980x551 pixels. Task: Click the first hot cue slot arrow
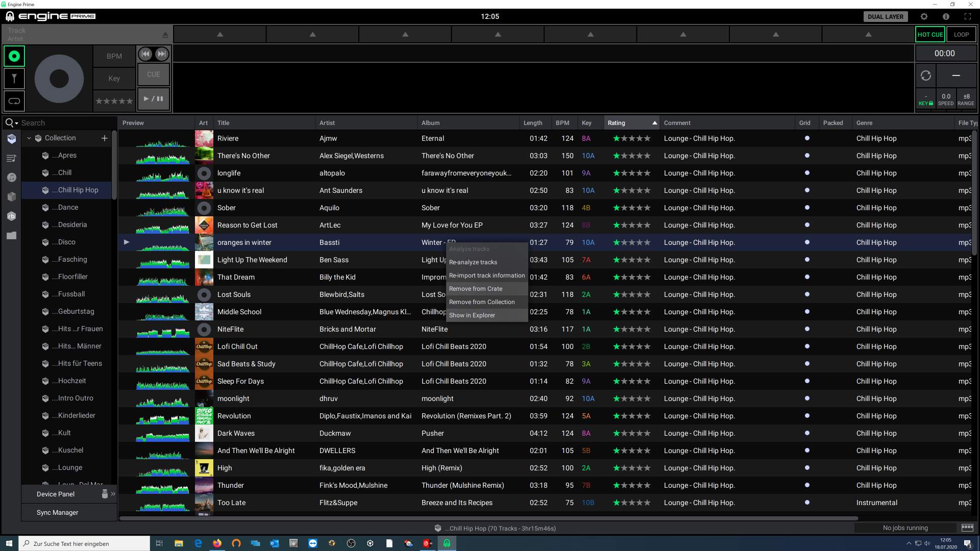coord(220,35)
